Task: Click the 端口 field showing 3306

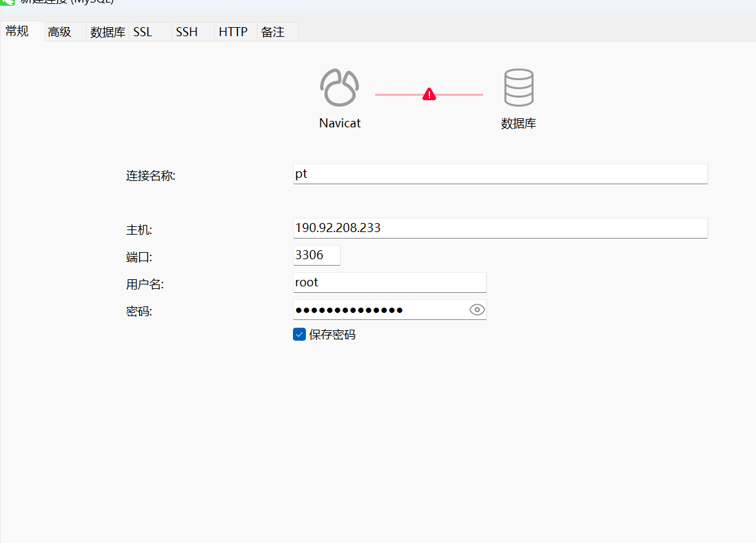Action: coord(316,255)
